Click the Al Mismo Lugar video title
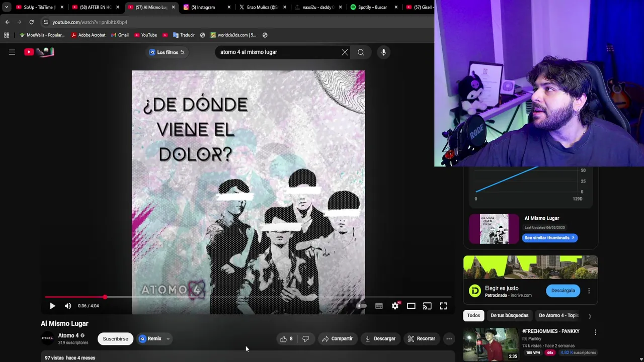This screenshot has width=644, height=362. [x=64, y=324]
